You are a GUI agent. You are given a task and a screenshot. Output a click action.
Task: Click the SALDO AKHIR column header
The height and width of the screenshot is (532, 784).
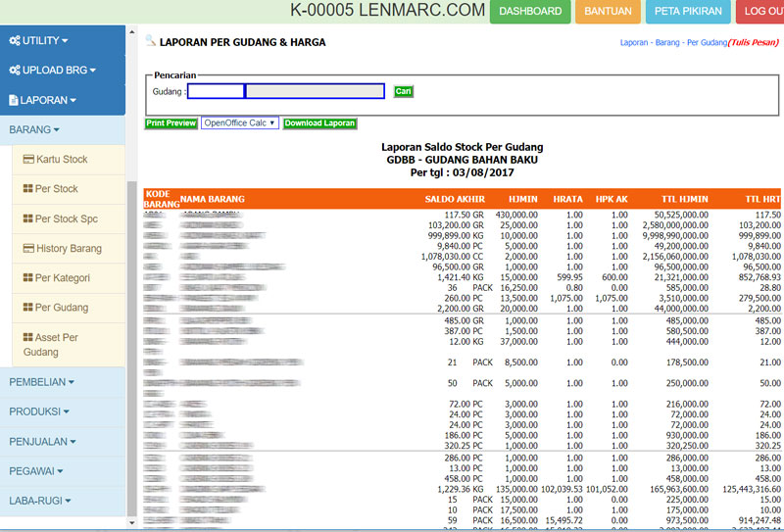[455, 199]
